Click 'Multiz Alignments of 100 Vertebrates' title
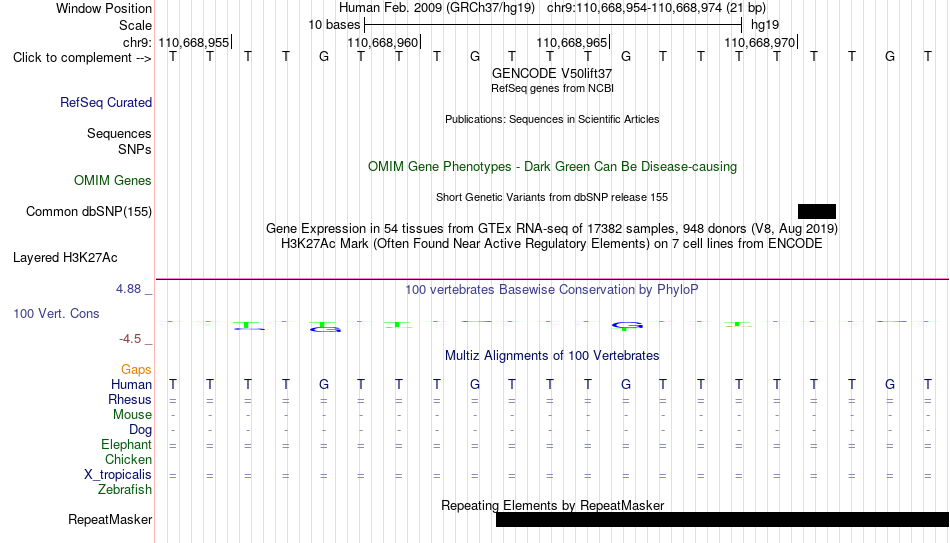 click(552, 356)
